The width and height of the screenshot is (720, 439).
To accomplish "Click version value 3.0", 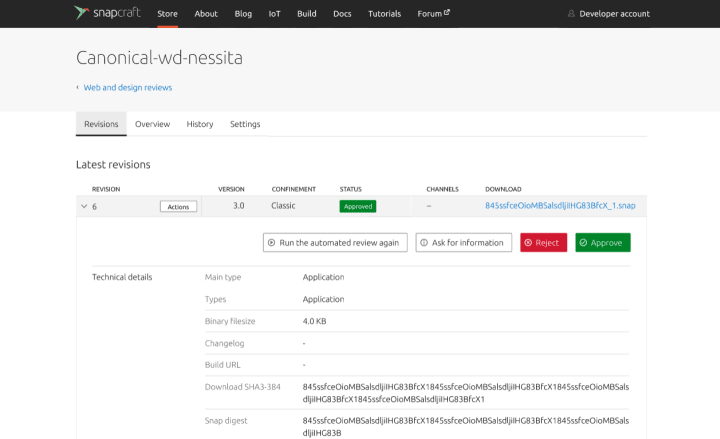I will click(238, 206).
